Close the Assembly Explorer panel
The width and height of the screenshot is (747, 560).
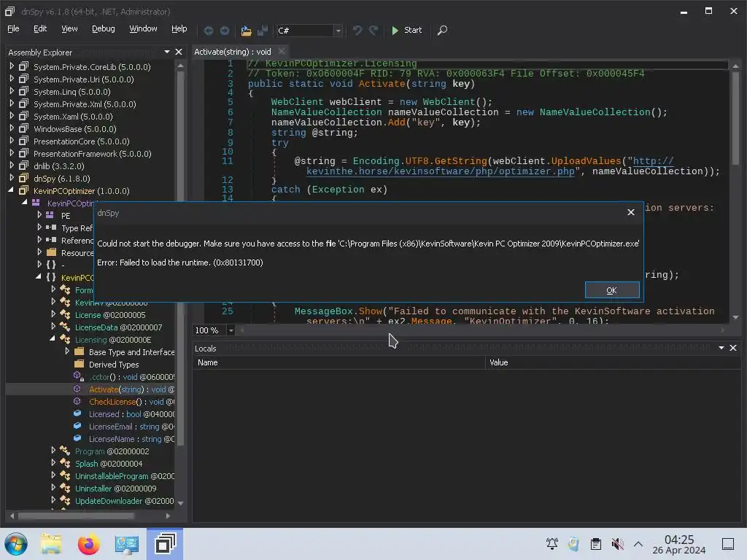[179, 52]
